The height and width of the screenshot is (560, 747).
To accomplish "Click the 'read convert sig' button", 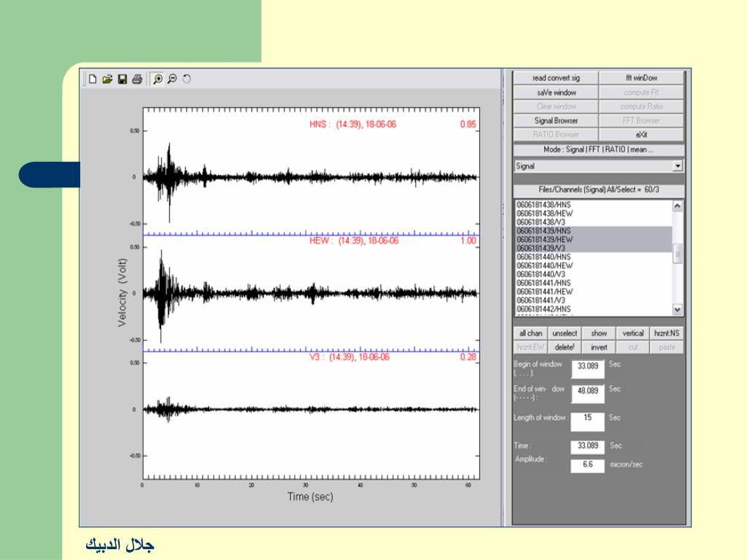I will 555,77.
